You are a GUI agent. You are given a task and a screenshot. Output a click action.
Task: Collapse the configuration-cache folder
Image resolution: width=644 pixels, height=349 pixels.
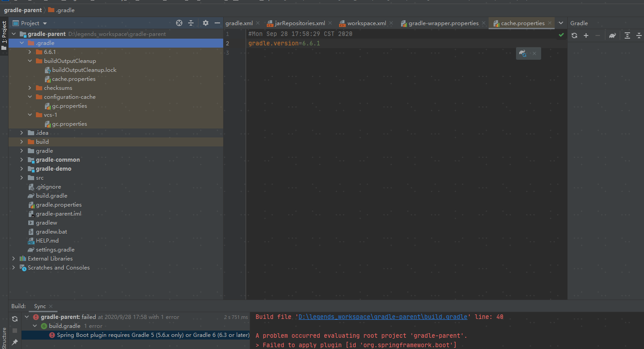click(x=30, y=97)
